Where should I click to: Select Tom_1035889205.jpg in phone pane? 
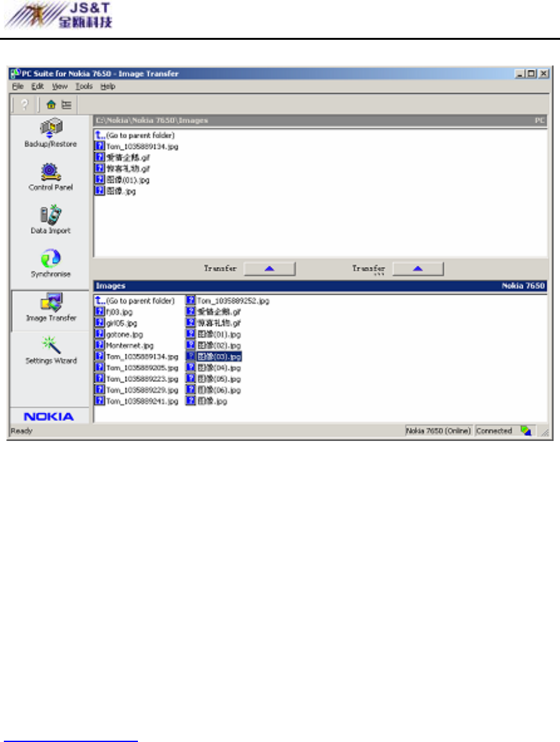[x=137, y=368]
